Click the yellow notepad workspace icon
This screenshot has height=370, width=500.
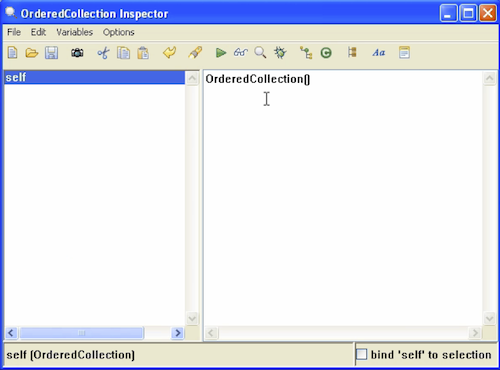pos(404,53)
